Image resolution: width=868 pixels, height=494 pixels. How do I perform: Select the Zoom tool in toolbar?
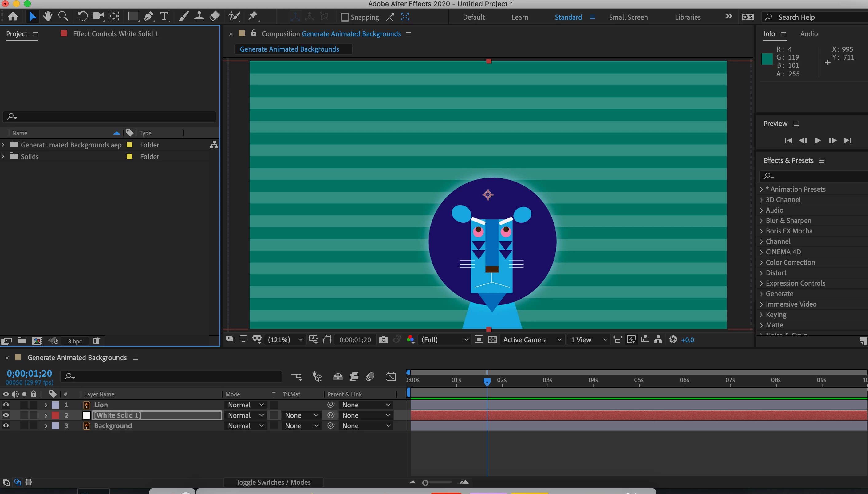tap(63, 16)
